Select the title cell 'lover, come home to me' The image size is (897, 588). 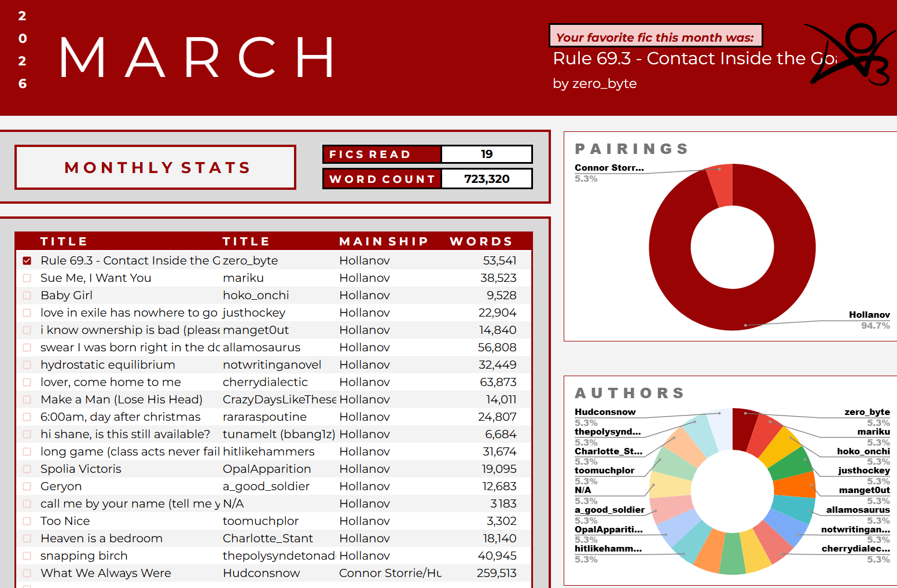coord(111,382)
